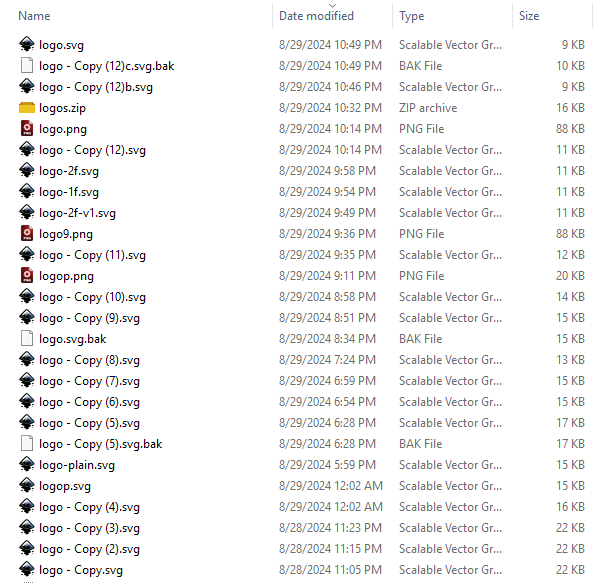Click the date 8/29/2024 7:24 PM
The image size is (600, 583).
tap(327, 360)
